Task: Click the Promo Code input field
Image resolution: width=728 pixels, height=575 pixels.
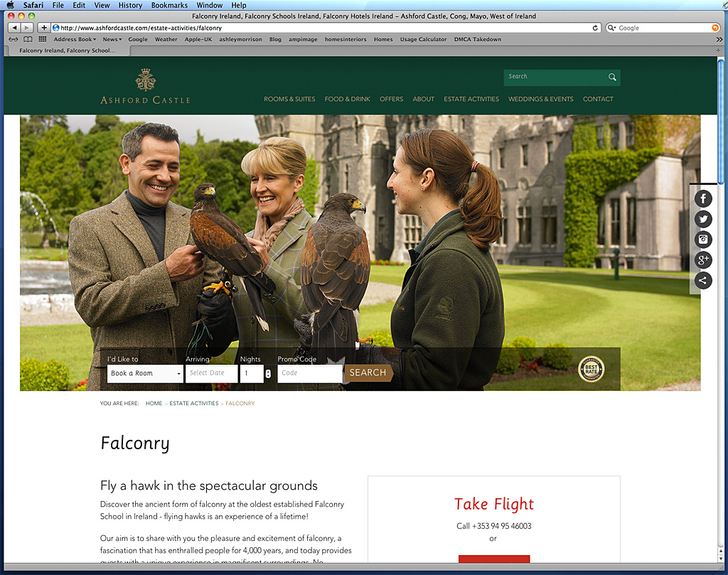Action: 309,373
